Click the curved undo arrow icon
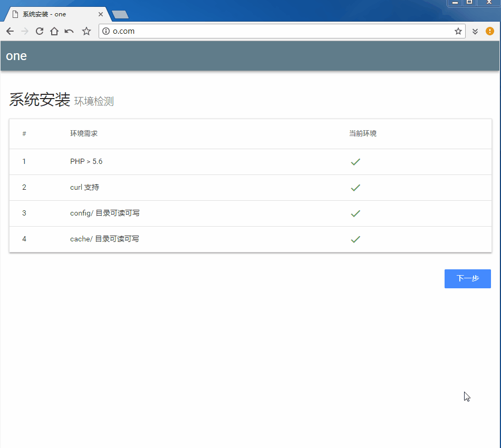This screenshot has width=501, height=448. (x=69, y=31)
